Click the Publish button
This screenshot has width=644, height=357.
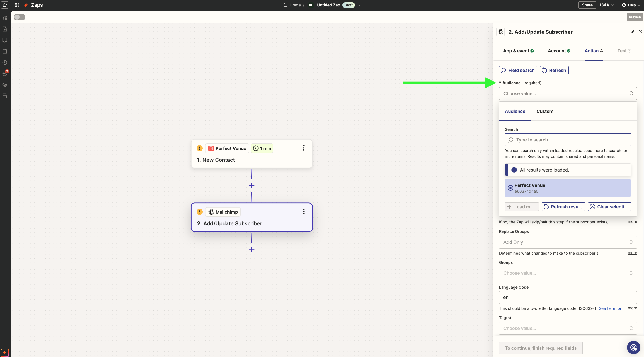(x=635, y=17)
